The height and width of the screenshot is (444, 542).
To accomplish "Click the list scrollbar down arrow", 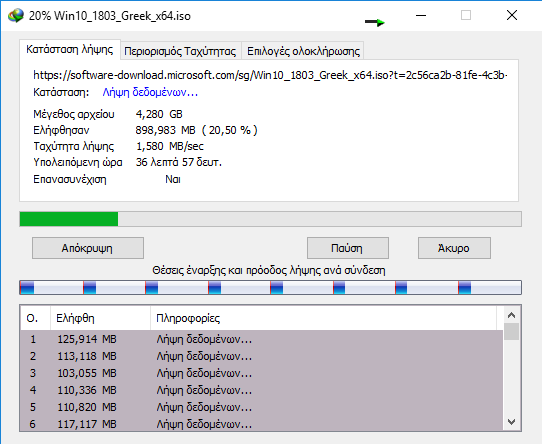I will 512,422.
